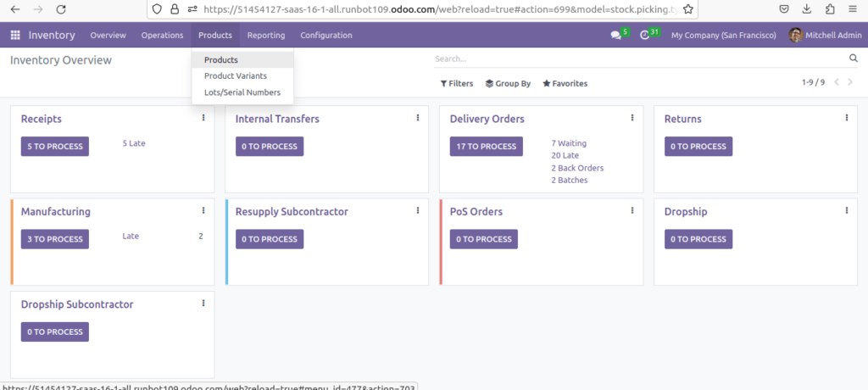Open the Overview menu
This screenshot has width=868, height=390.
(x=108, y=35)
